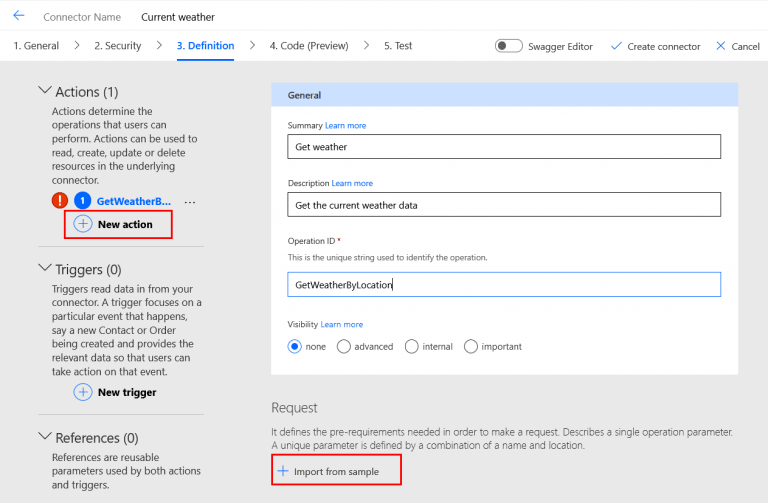Viewport: 768px width, 503px height.
Task: Click the plus icon for New action
Action: point(83,224)
